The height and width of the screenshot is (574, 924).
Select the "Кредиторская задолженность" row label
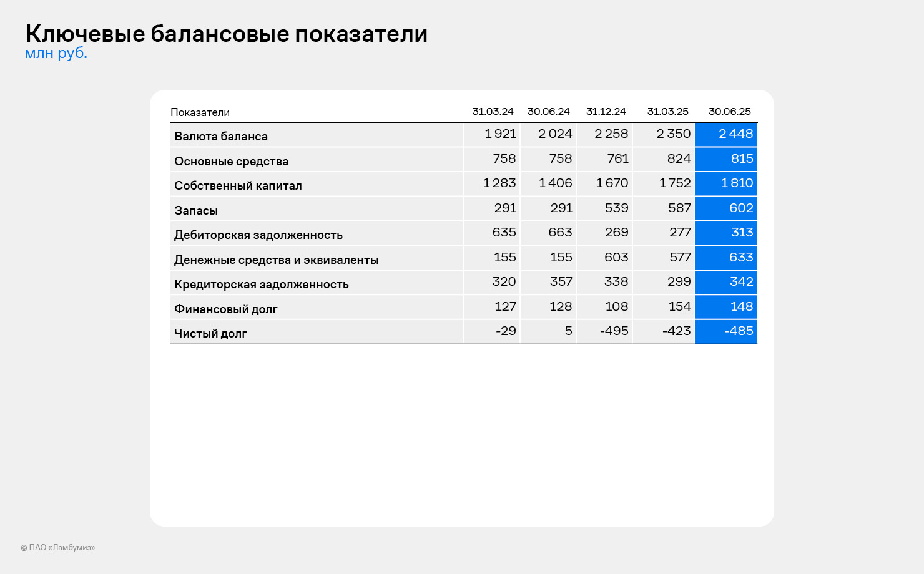click(x=261, y=285)
